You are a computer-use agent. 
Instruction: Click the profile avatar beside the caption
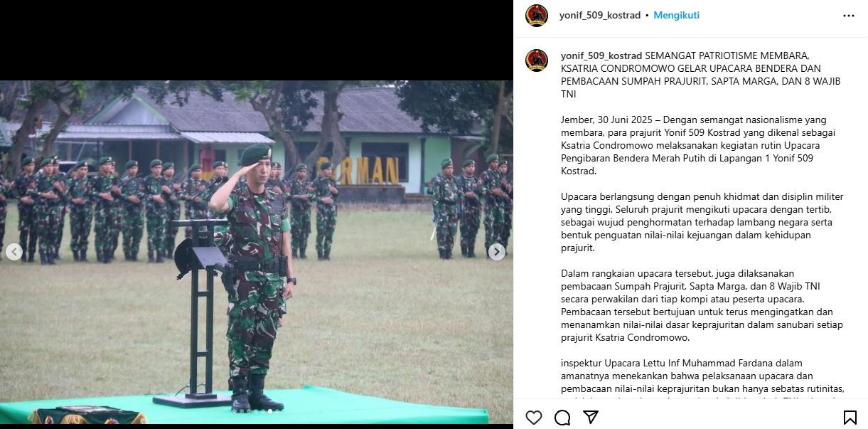point(537,60)
